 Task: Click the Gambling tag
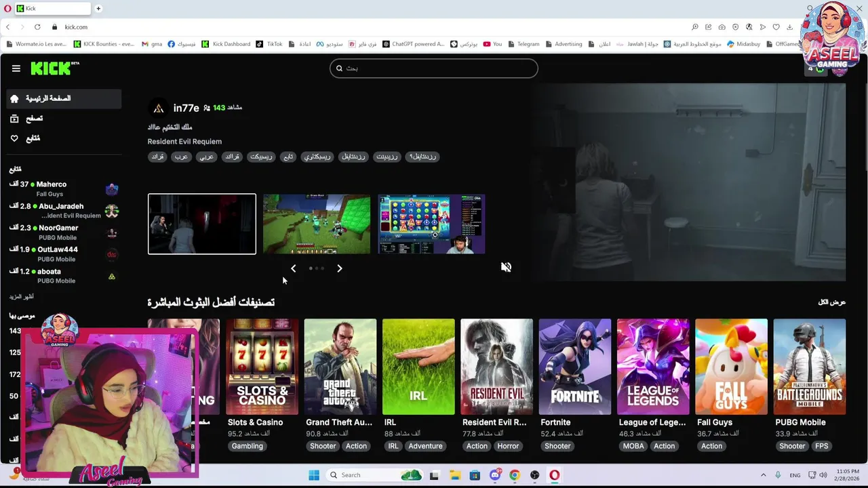247,446
